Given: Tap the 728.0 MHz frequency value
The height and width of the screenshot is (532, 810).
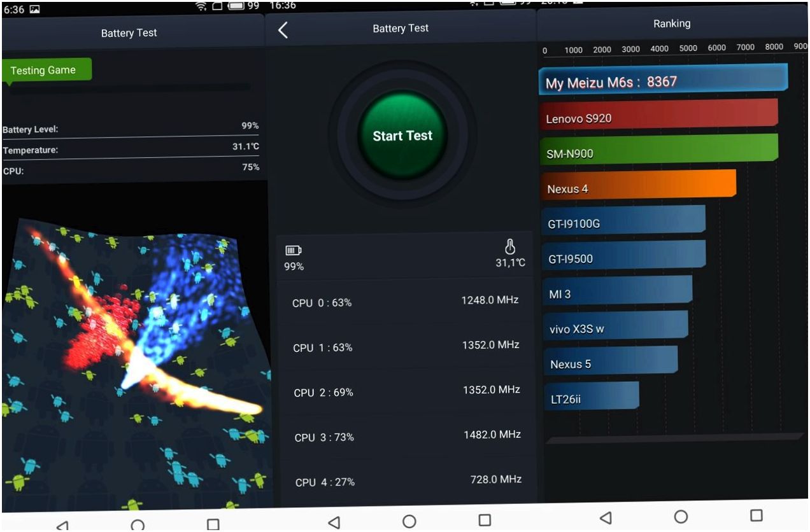Looking at the screenshot, I should point(496,480).
